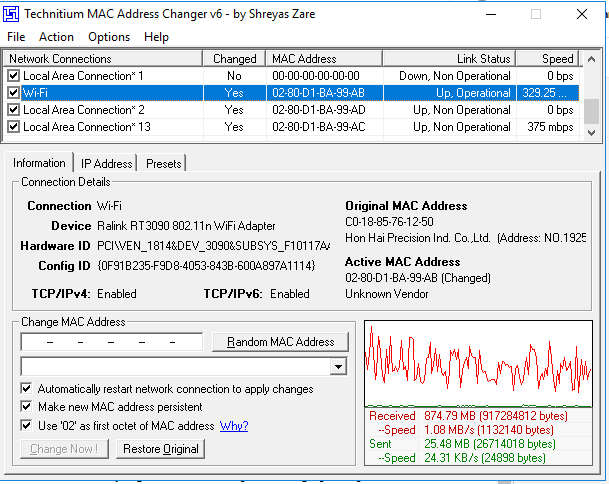Click the Change Now ! button
The width and height of the screenshot is (609, 484).
click(64, 449)
